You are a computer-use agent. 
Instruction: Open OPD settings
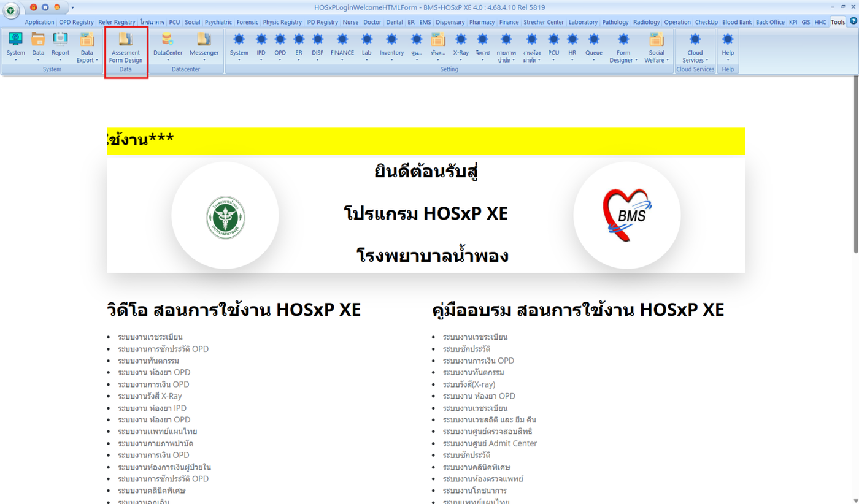[280, 48]
